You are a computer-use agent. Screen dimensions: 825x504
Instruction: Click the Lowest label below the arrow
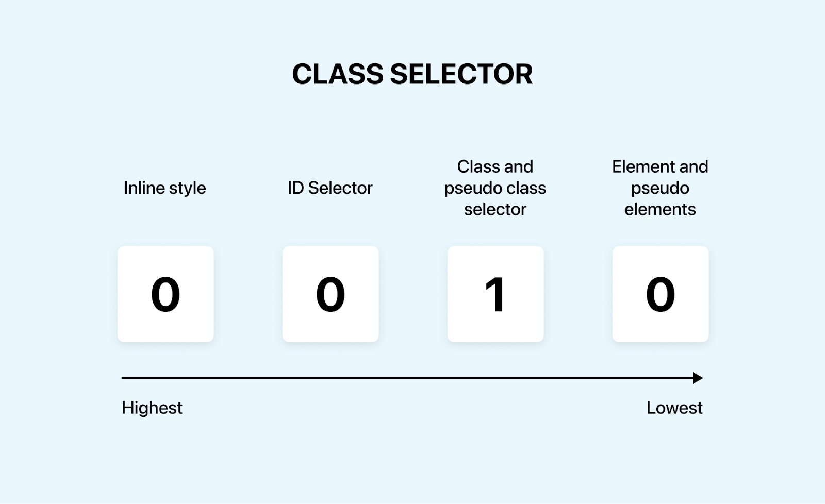click(674, 408)
